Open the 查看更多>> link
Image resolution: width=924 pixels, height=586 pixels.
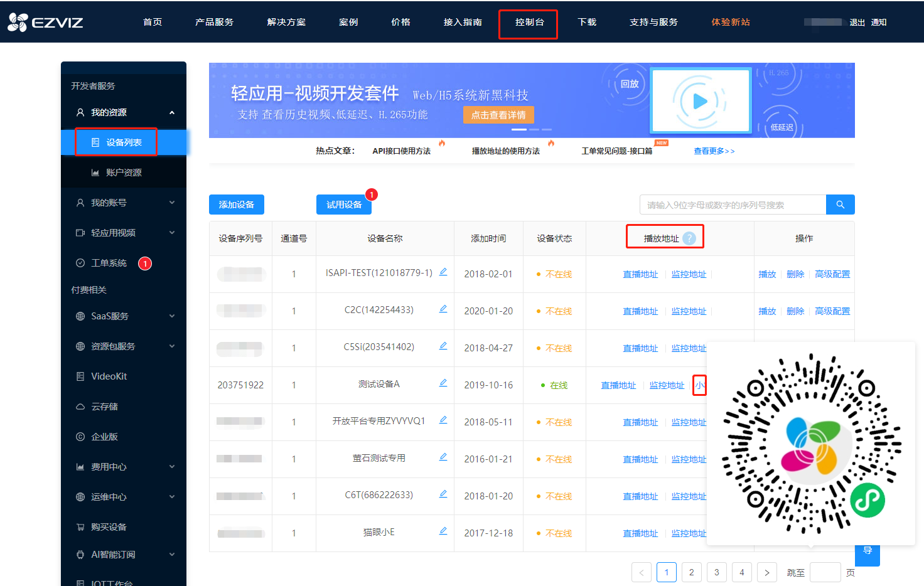(x=714, y=151)
